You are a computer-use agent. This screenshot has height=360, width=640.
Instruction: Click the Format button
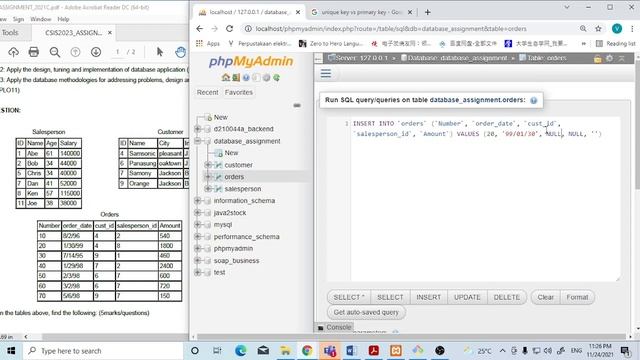click(x=577, y=297)
